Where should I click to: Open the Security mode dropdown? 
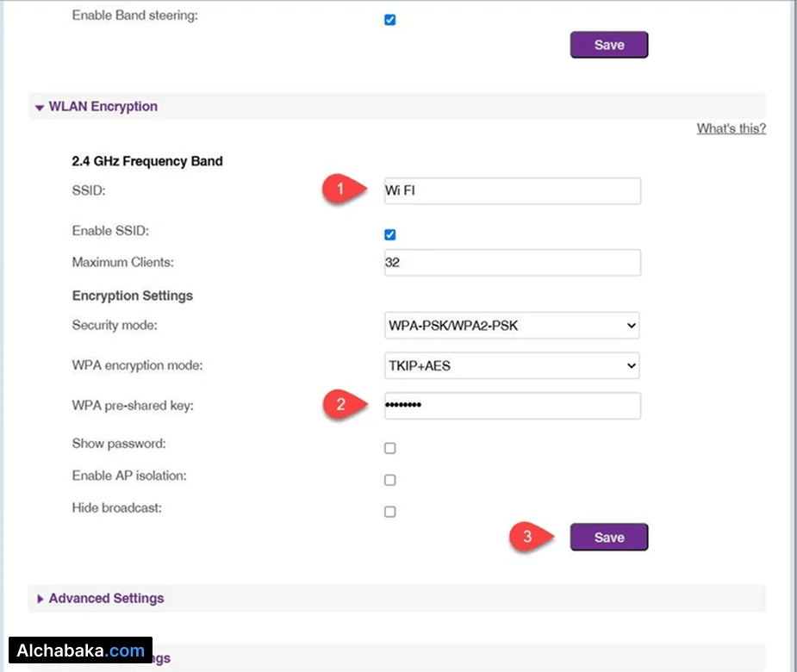point(512,326)
